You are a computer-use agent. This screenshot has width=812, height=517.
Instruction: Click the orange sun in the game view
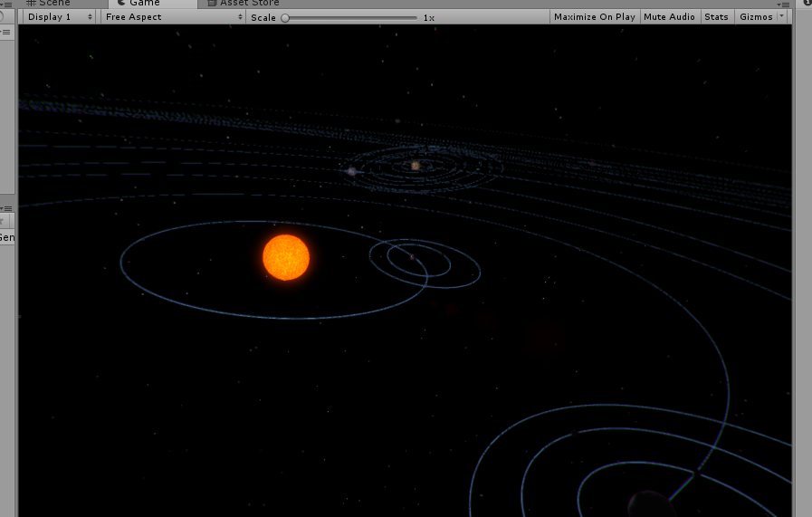(x=286, y=257)
